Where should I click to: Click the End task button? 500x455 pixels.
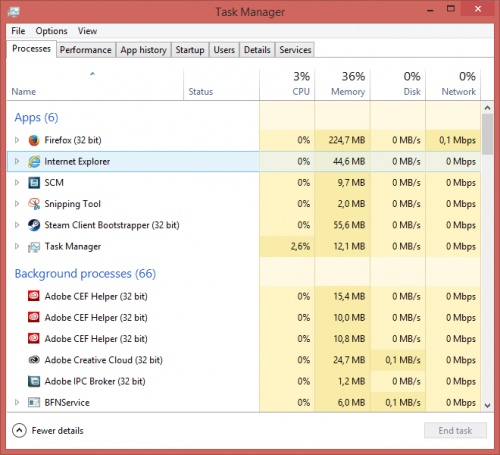coord(455,431)
